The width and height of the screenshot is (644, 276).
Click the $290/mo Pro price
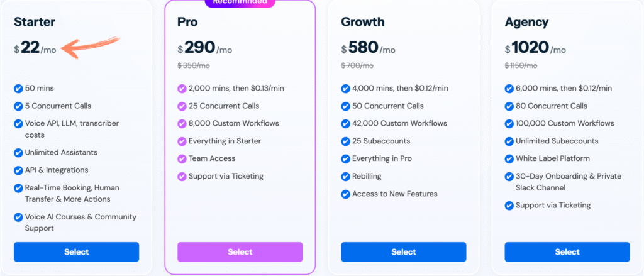(x=205, y=48)
